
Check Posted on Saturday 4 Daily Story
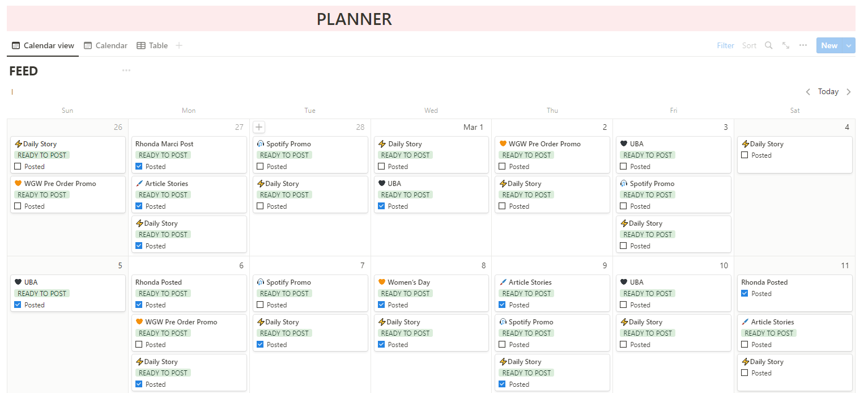tap(745, 155)
